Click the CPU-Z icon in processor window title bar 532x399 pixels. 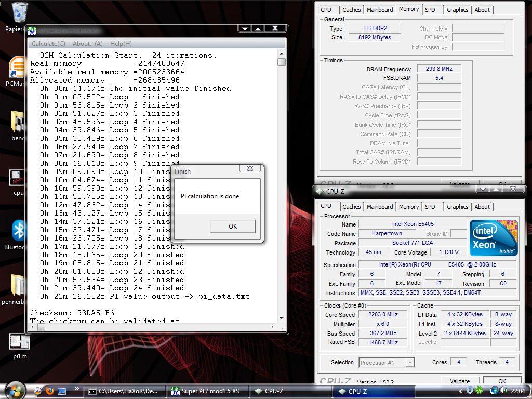point(320,191)
